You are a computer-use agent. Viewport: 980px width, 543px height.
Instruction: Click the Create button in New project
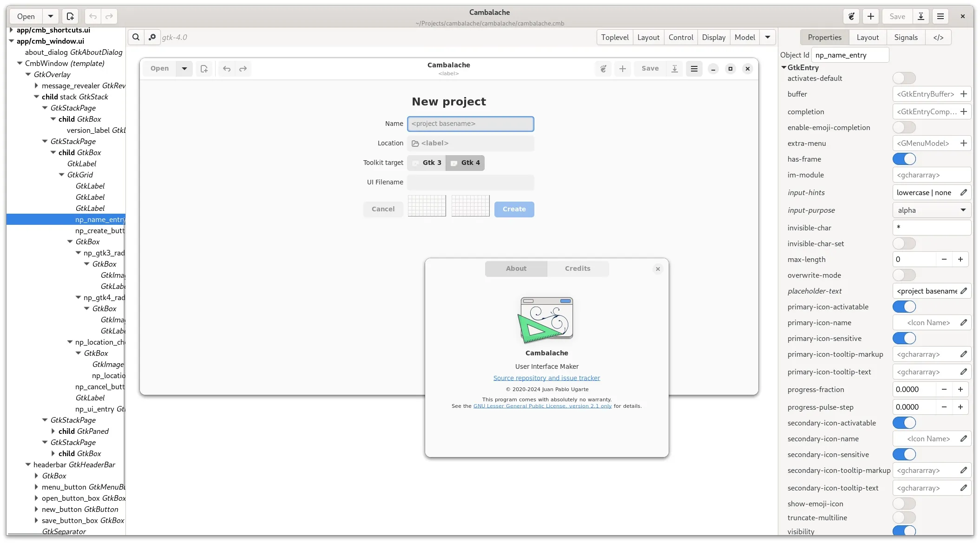click(514, 209)
